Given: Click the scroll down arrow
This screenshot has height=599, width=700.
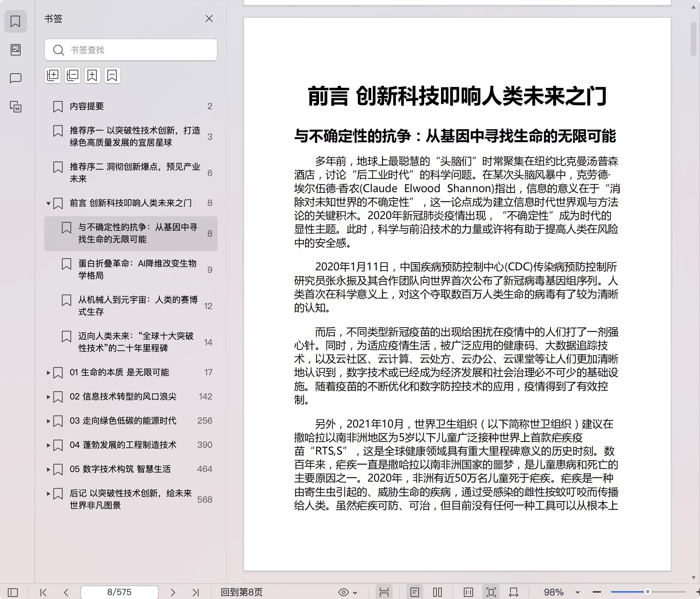Looking at the screenshot, I should tap(693, 578).
